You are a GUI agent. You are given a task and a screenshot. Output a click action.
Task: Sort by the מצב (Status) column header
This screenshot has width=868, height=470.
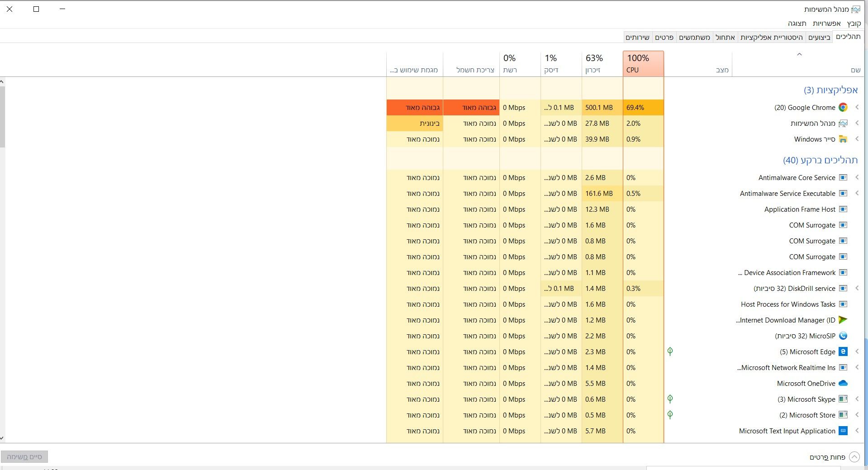coord(698,63)
